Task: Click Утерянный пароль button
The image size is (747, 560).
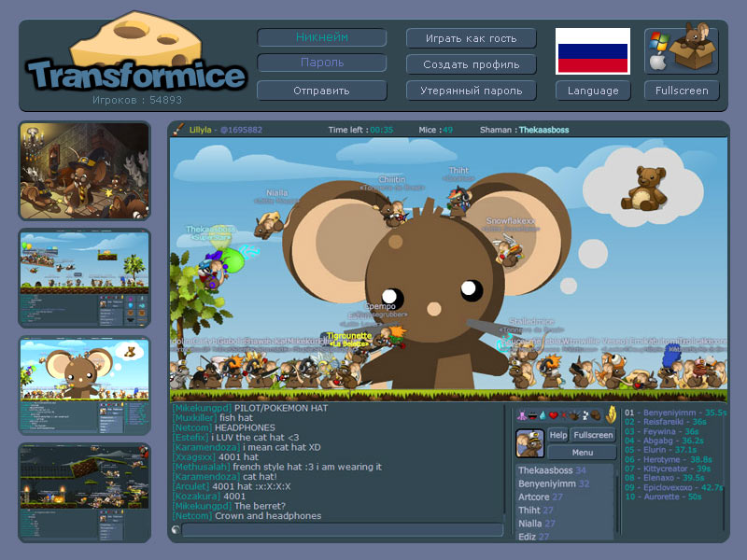Action: [x=472, y=91]
